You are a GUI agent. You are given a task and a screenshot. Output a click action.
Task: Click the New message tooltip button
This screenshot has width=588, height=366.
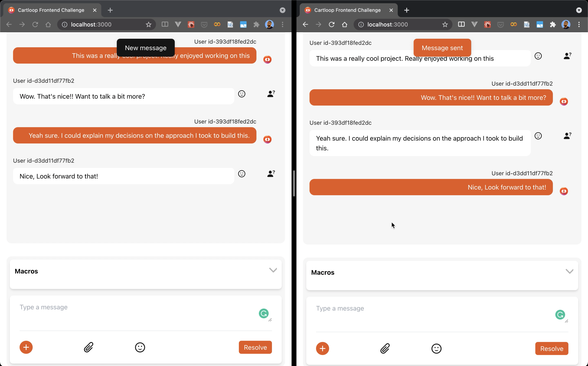tap(146, 48)
